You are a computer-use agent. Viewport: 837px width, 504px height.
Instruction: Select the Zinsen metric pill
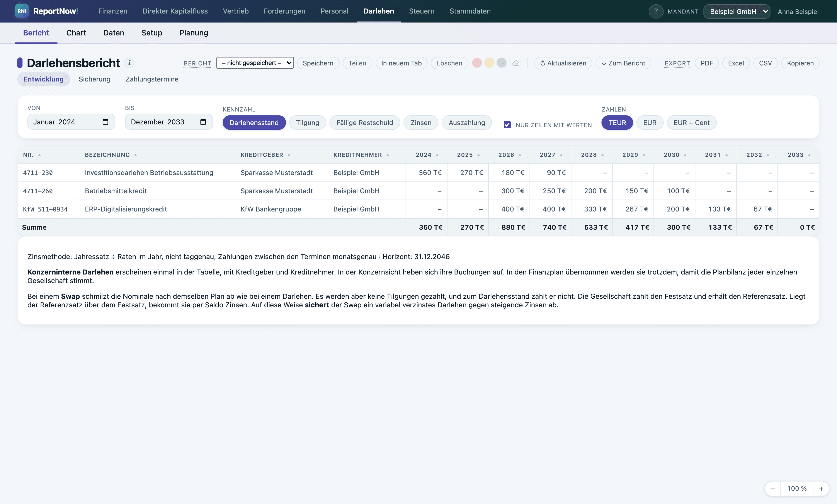tap(420, 123)
